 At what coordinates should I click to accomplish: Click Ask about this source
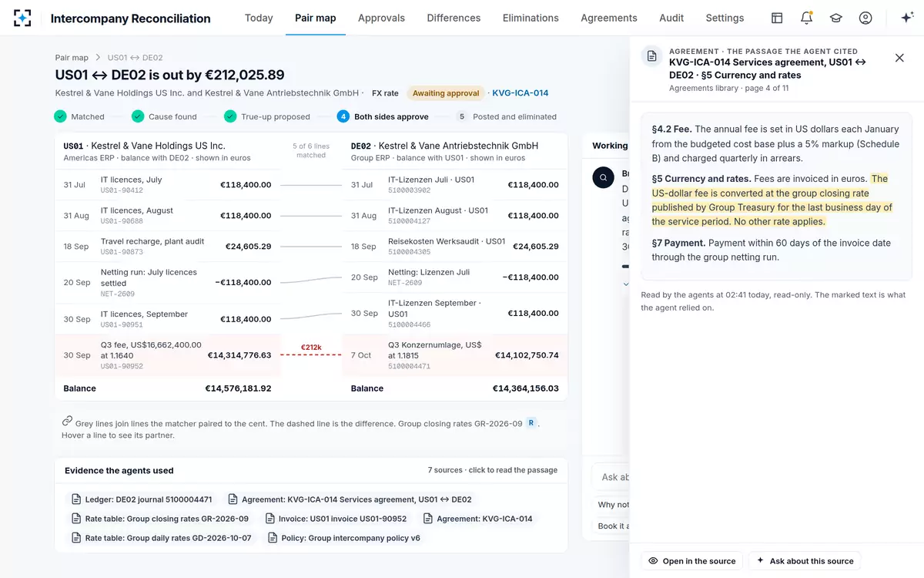click(805, 561)
